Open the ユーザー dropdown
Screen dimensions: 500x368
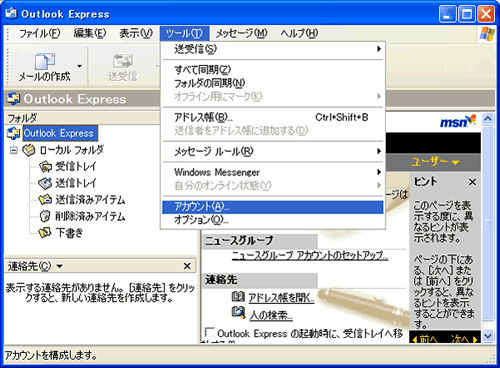pos(435,162)
